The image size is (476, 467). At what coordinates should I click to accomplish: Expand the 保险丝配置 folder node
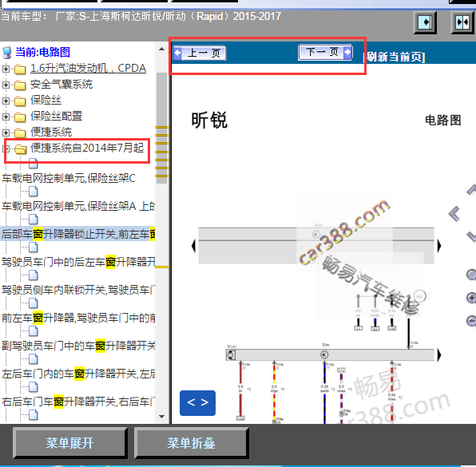(6, 117)
